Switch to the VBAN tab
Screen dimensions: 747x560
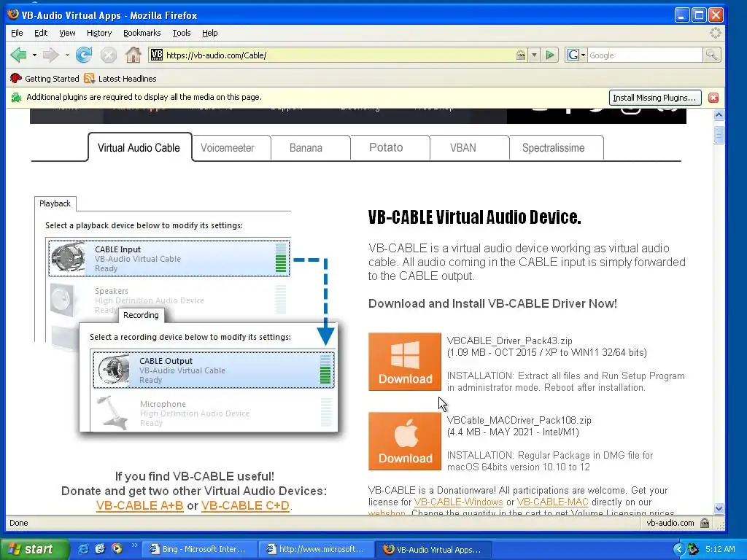[469, 148]
